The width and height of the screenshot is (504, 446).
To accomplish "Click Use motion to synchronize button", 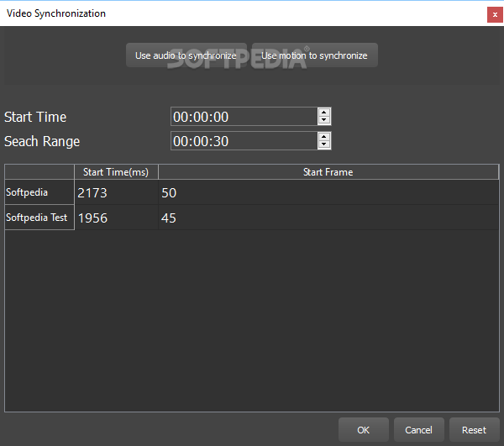I will (314, 55).
